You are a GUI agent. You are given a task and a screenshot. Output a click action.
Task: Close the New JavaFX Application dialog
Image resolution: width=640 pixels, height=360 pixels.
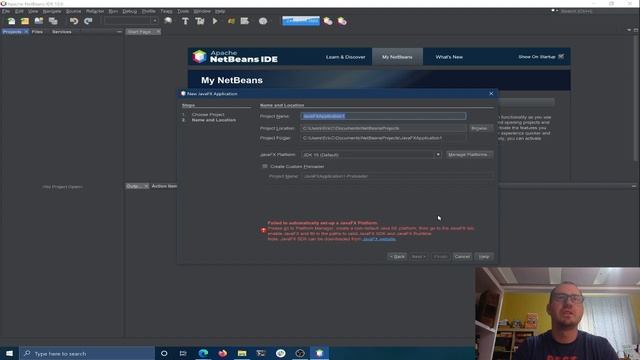coord(491,93)
